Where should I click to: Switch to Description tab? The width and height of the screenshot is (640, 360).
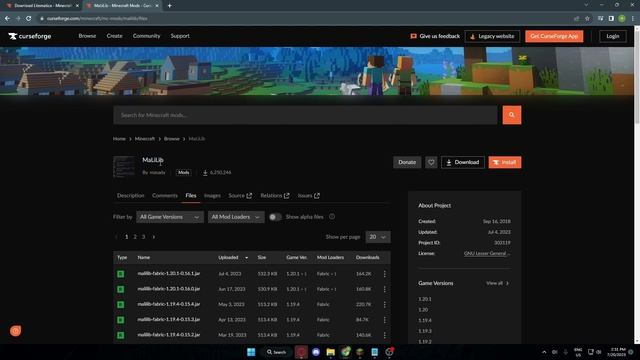pos(131,196)
